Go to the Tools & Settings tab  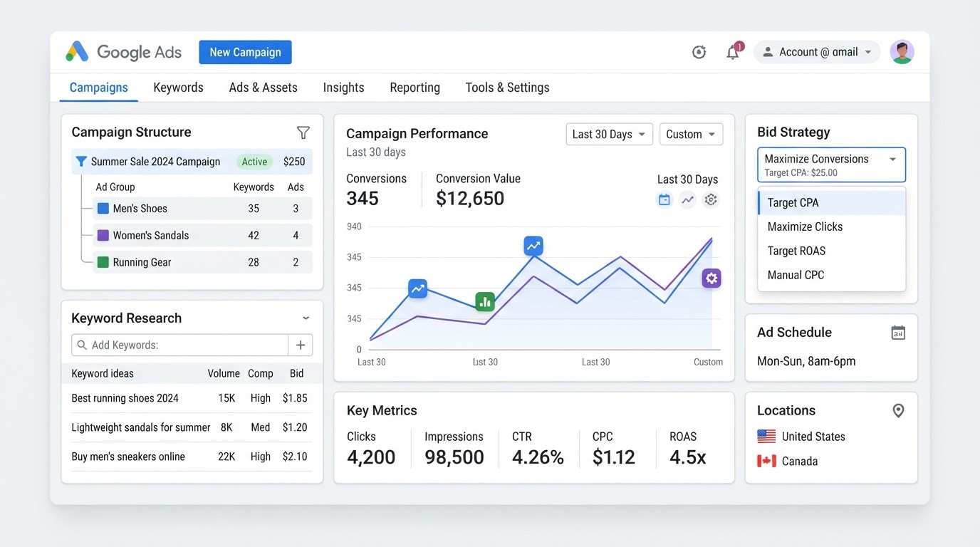pos(508,88)
